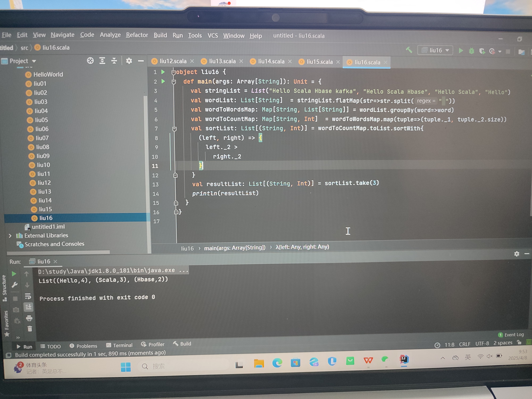Image resolution: width=532 pixels, height=399 pixels.
Task: Click the print icon in Run panel
Action: click(x=29, y=318)
